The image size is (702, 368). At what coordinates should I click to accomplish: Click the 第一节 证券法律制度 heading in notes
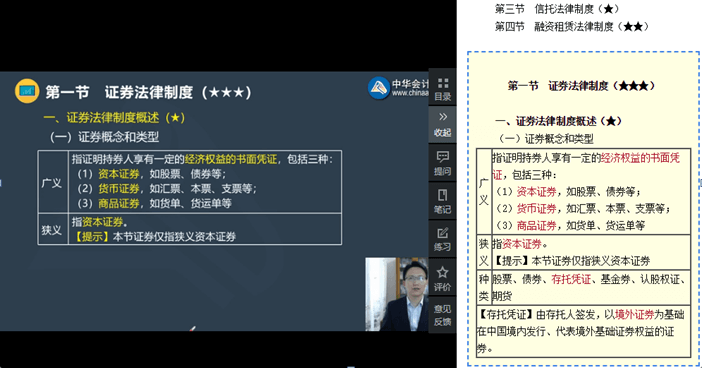point(581,86)
